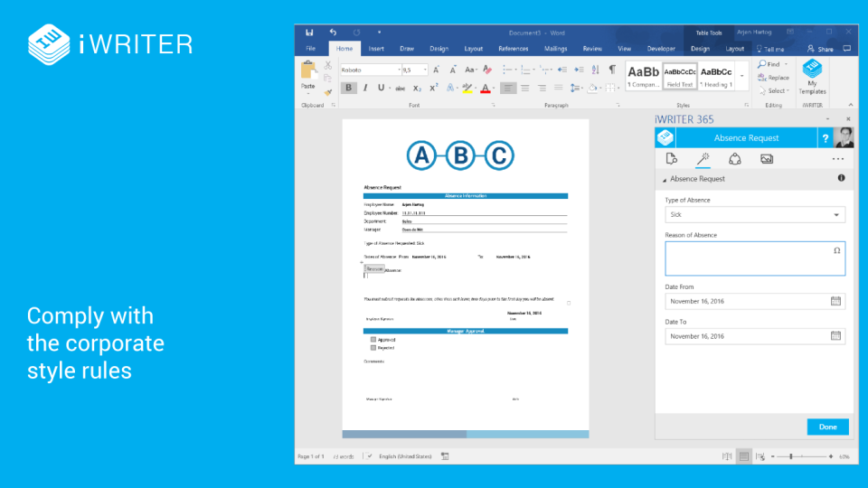Open the Replace tool
Viewport: 868px width, 488px height.
(773, 78)
